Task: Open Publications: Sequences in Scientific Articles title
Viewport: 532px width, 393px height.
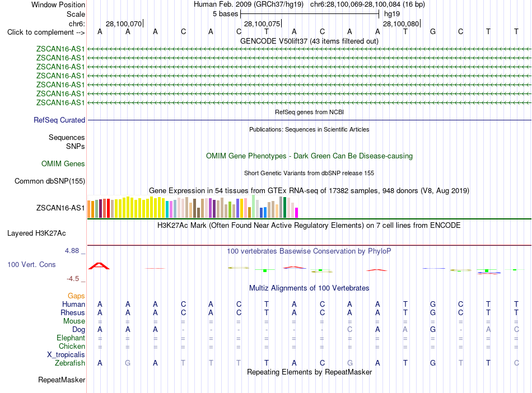Action: point(309,129)
